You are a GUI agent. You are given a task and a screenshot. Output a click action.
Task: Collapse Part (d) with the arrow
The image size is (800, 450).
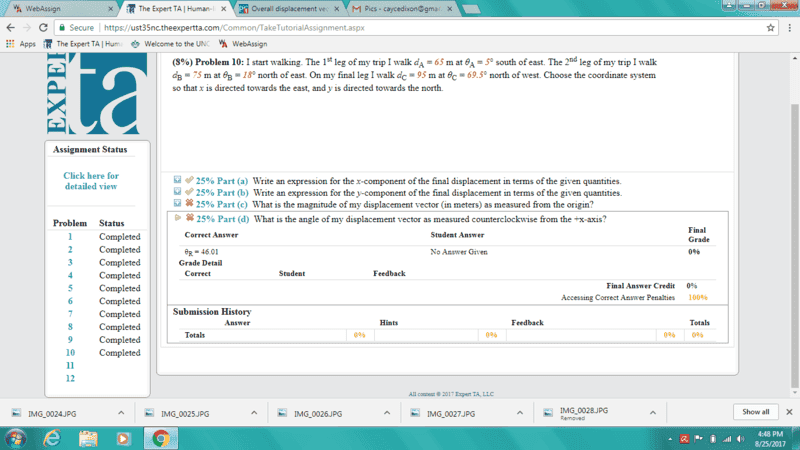pos(178,218)
